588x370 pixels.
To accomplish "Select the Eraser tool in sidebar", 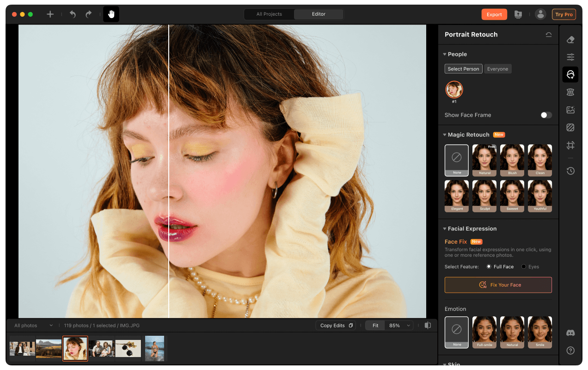I will 570,40.
